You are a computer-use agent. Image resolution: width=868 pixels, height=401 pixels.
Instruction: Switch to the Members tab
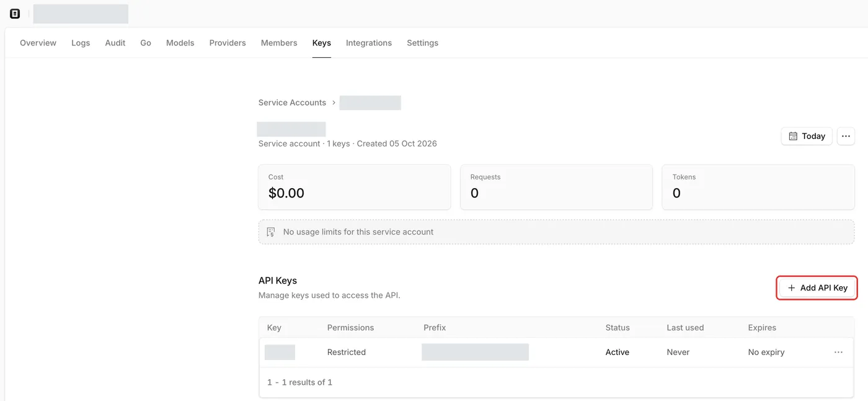point(279,43)
